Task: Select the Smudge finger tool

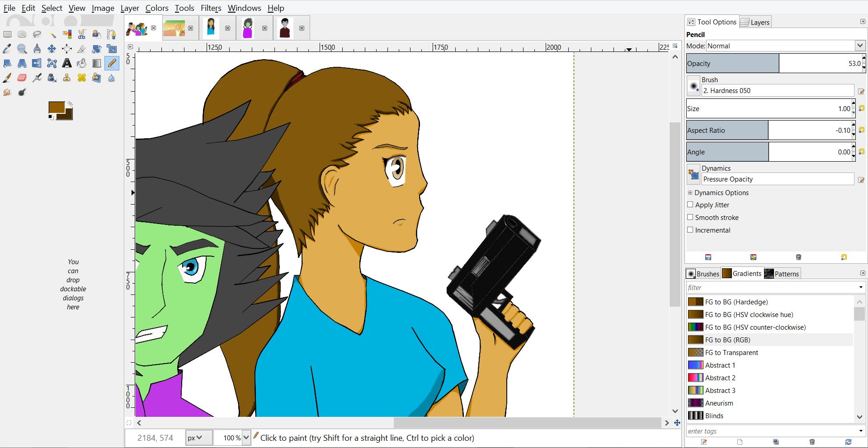Action: [7, 92]
